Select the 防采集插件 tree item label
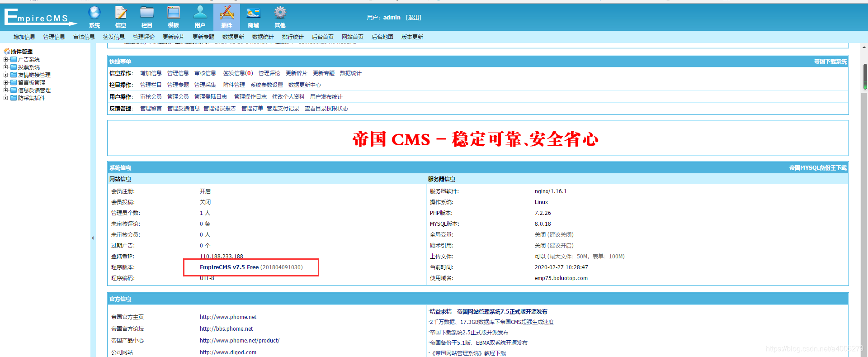Screen dimensions: 868x357 coord(32,98)
